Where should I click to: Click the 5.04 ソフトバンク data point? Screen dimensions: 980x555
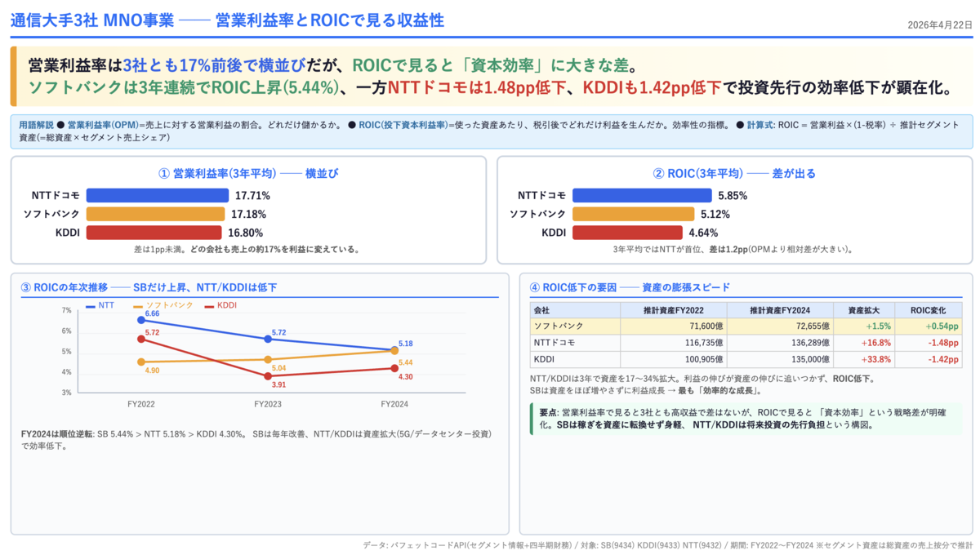[267, 359]
